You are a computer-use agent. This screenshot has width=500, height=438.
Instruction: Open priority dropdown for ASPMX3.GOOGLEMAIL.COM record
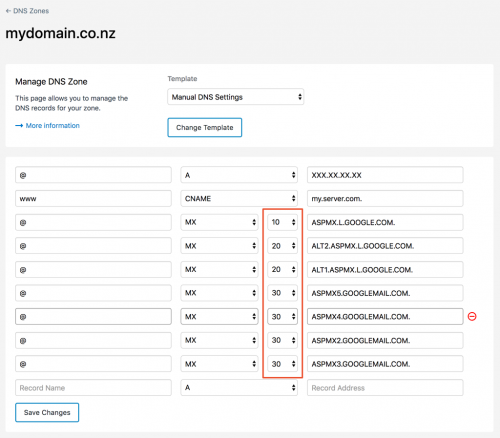tap(282, 364)
